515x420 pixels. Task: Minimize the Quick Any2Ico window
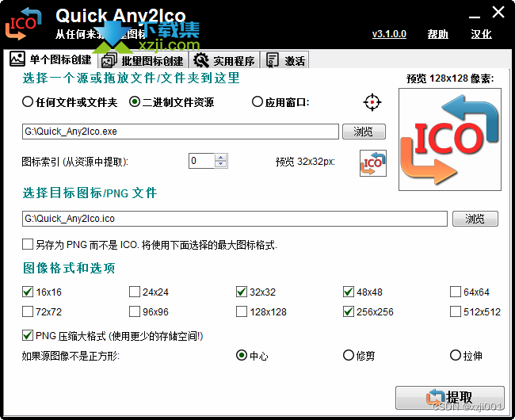(x=475, y=16)
